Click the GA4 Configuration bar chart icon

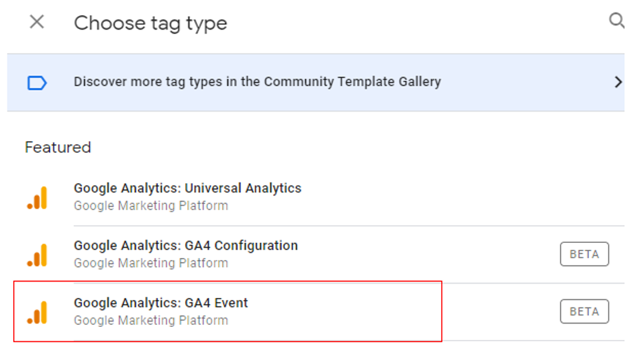[x=37, y=255]
